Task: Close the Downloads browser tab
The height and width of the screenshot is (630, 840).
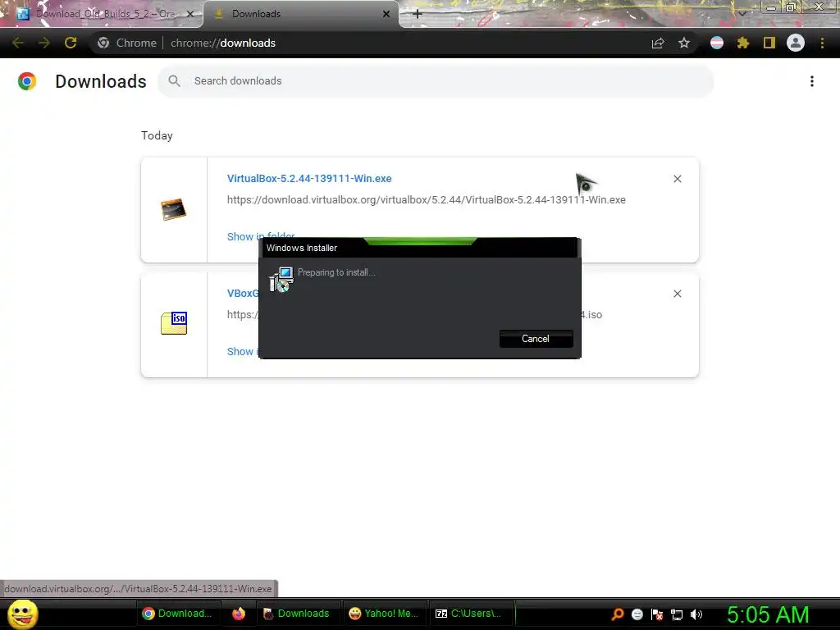Action: [x=386, y=14]
